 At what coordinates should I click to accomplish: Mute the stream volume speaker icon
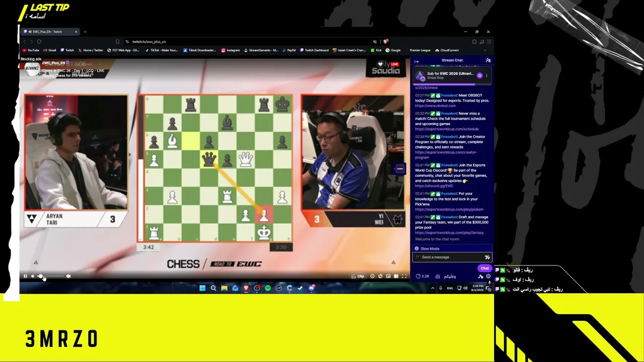pyautogui.click(x=33, y=276)
